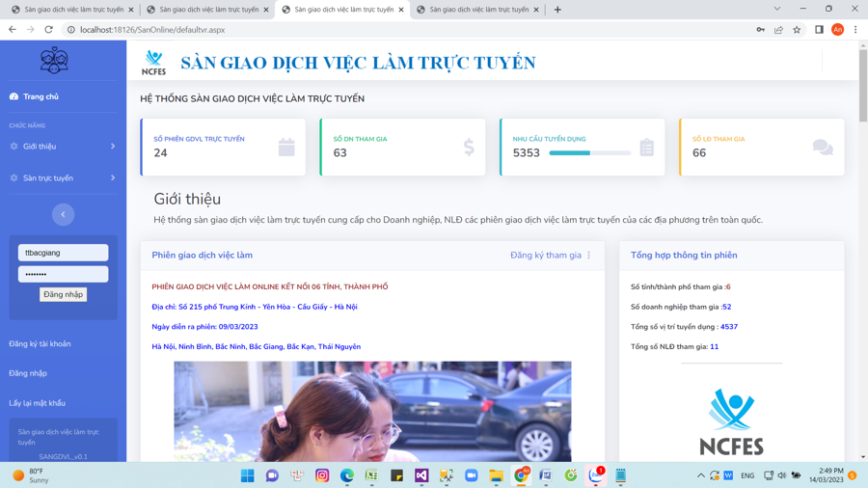
Task: Click the clipboard icon on the Nhu cầu tuyển dụng card
Action: point(646,148)
